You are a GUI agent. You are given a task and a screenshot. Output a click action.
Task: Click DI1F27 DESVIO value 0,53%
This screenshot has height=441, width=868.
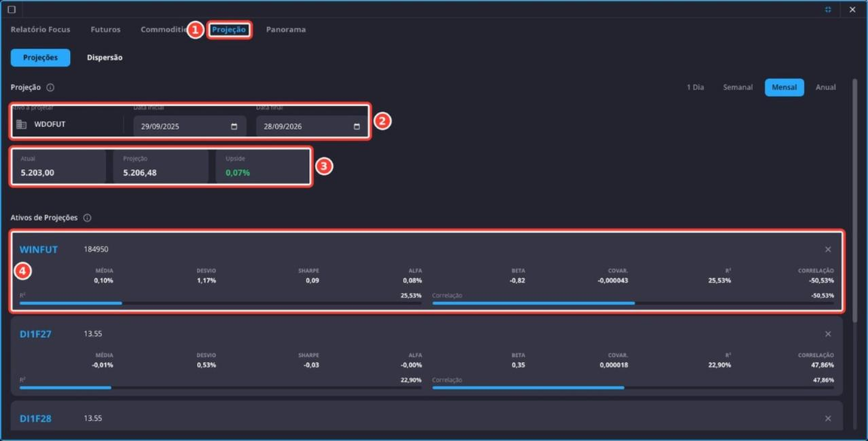click(206, 365)
